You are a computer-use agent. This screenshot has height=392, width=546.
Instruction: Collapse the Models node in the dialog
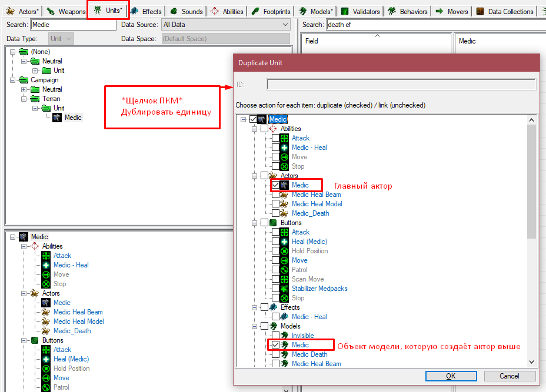255,326
